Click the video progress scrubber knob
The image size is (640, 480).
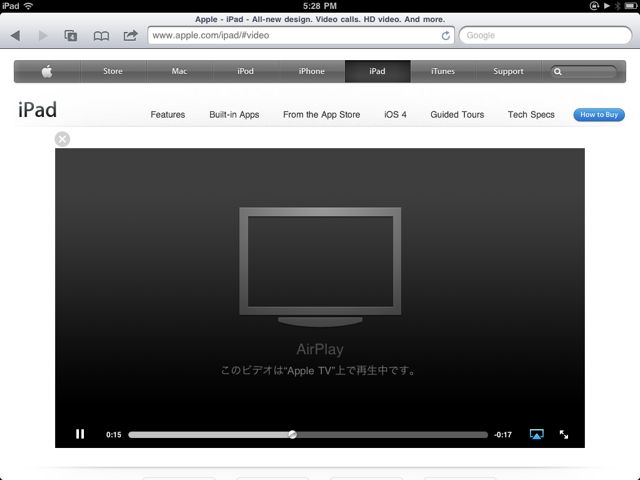[x=292, y=434]
